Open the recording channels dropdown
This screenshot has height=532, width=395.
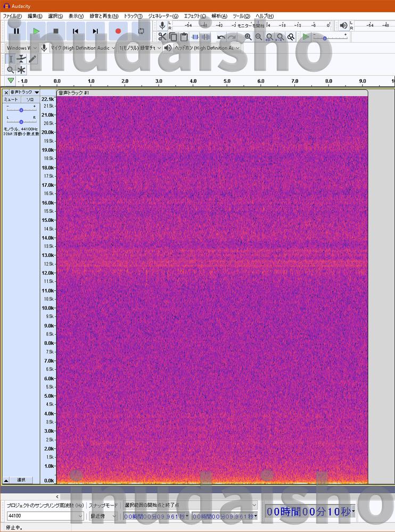pos(140,48)
